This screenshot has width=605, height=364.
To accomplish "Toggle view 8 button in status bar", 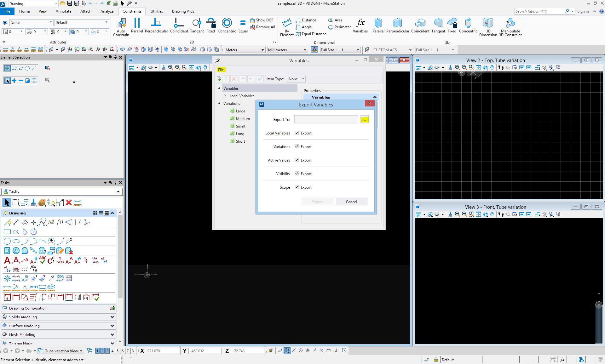I will tap(133, 351).
